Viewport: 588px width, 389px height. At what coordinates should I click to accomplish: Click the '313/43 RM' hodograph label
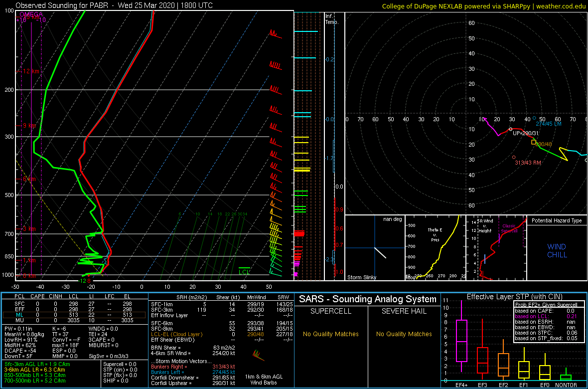pyautogui.click(x=529, y=163)
